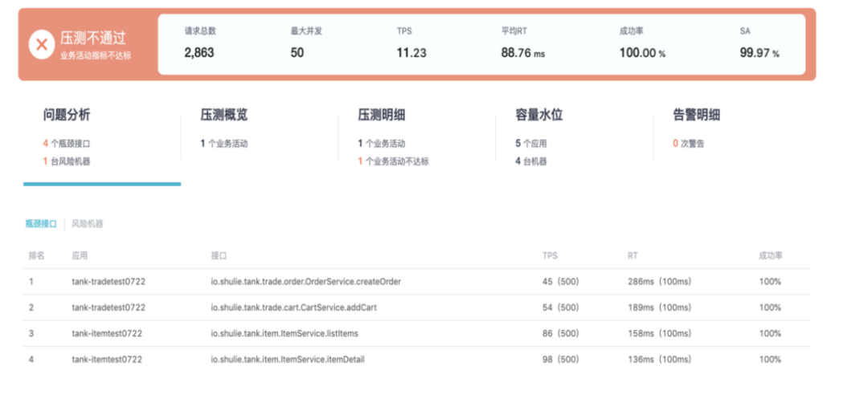Click the 应用 column header

[80, 256]
